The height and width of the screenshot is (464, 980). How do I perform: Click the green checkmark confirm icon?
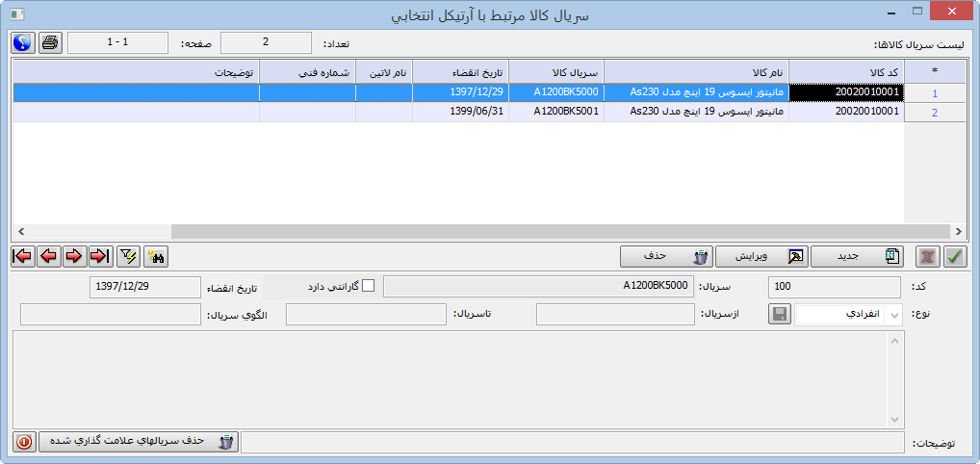pos(954,256)
